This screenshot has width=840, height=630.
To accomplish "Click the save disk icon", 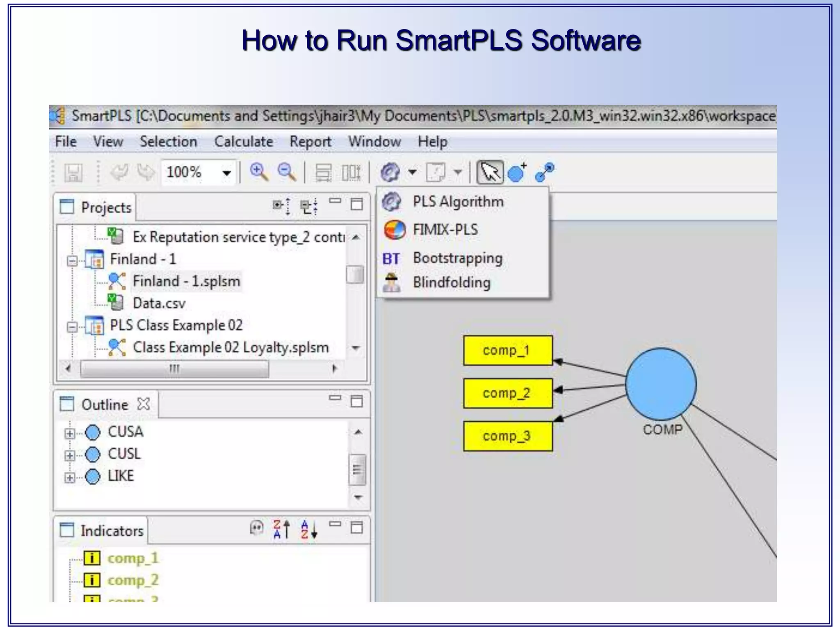I will (x=73, y=172).
